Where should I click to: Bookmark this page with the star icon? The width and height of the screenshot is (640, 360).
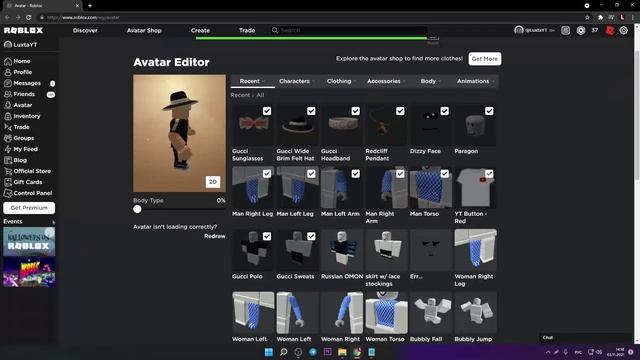587,18
